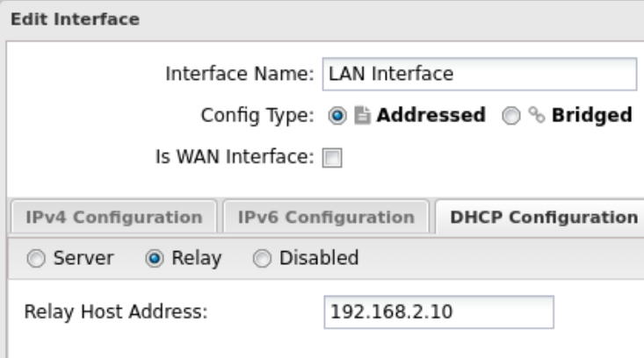Viewport: 644px width, 358px height.
Task: Focus the Relay Host Address input field
Action: point(438,311)
